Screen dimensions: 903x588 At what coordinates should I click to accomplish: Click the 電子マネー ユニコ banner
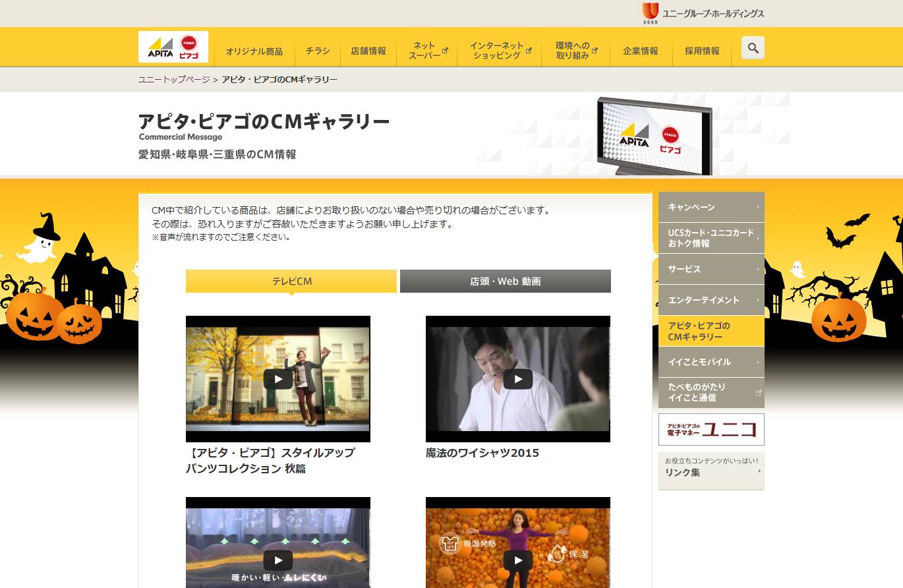click(x=711, y=430)
